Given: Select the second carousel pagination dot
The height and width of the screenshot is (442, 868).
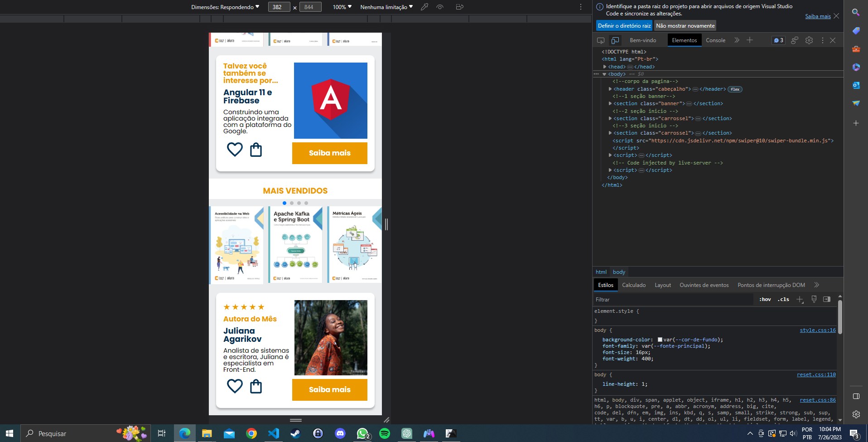Looking at the screenshot, I should pos(292,203).
